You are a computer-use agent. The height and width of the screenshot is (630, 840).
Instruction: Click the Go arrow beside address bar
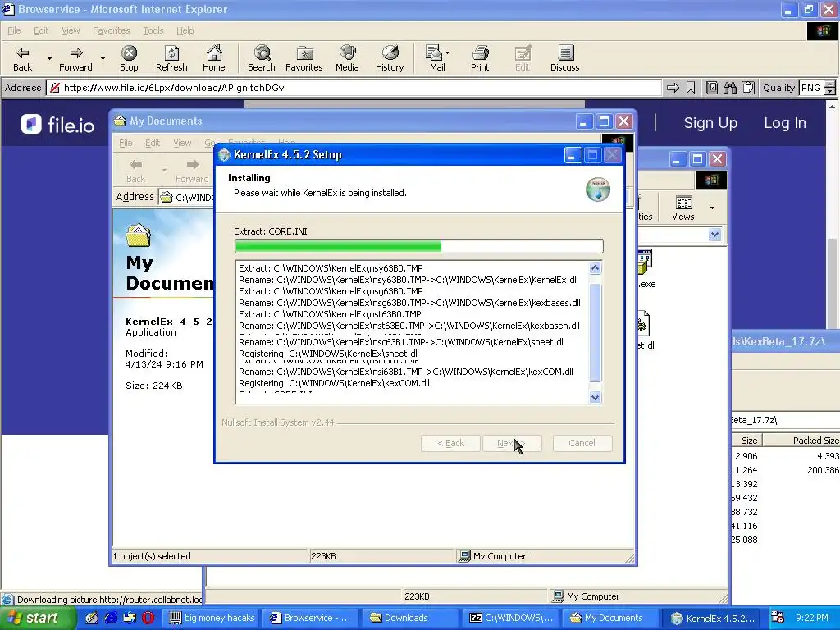pyautogui.click(x=673, y=88)
